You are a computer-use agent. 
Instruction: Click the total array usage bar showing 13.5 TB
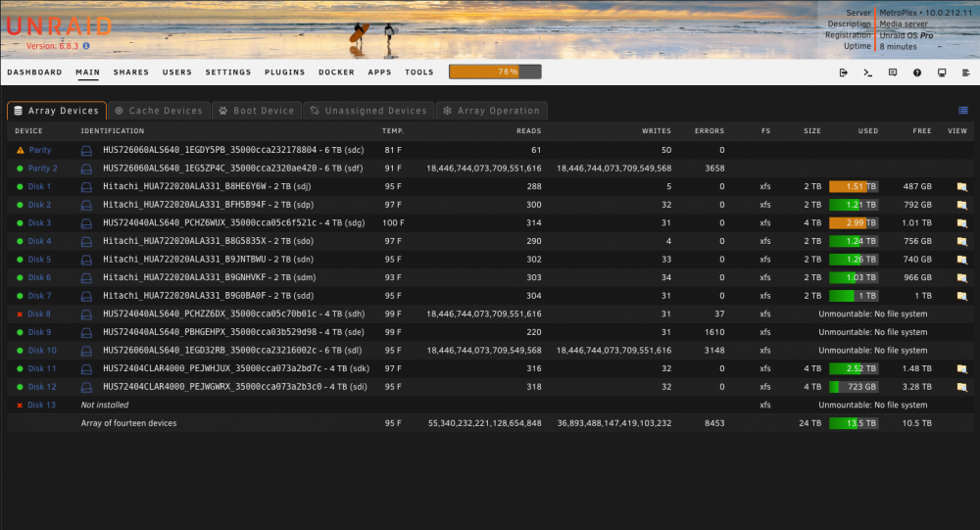[854, 423]
